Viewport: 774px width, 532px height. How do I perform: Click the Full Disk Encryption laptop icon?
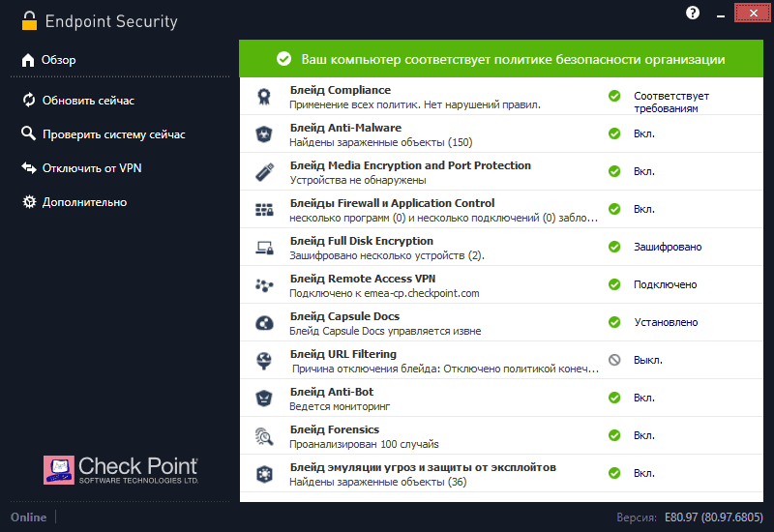tap(263, 248)
